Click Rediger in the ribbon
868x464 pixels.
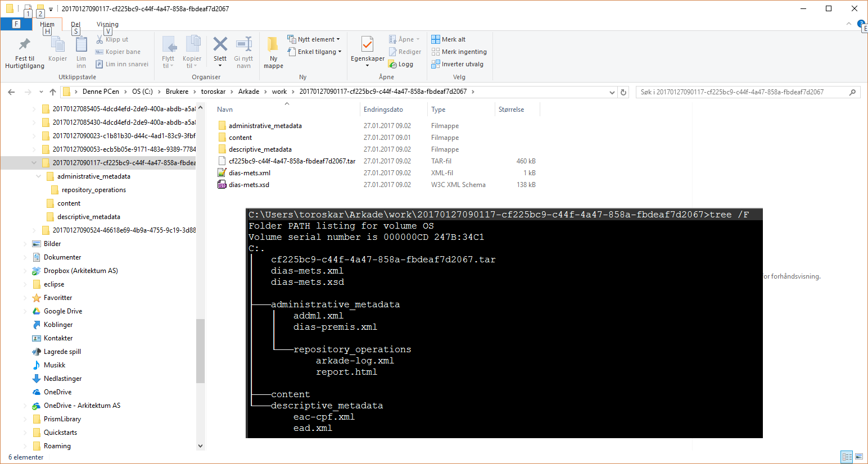coord(405,52)
